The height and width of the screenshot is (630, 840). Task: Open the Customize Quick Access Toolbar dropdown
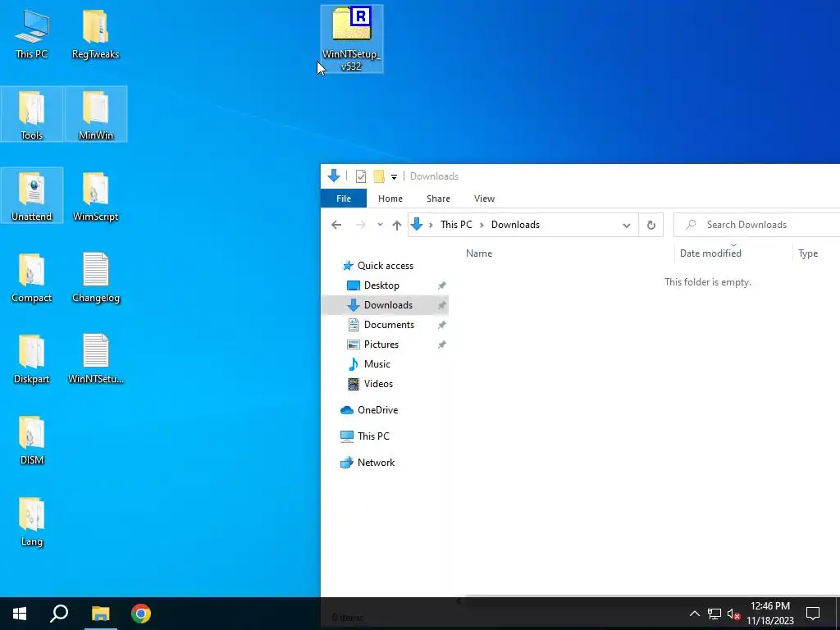(x=394, y=177)
